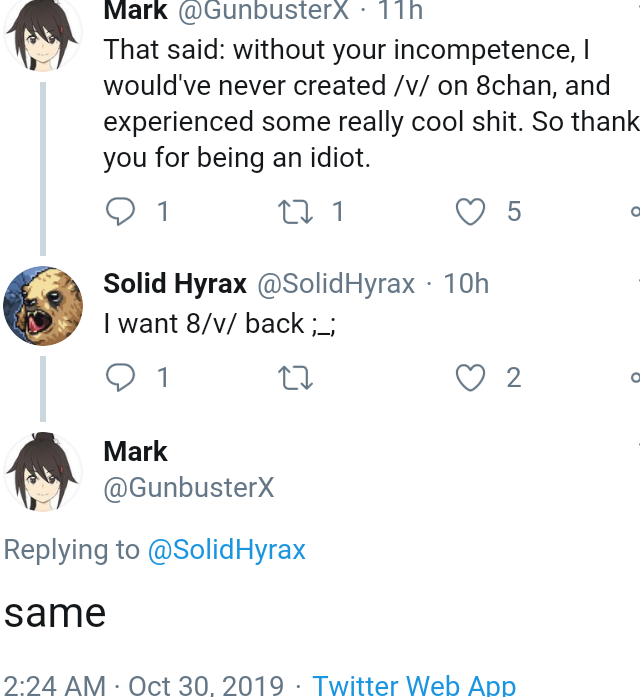This screenshot has width=640, height=697.
Task: Click the @GunbusterX handle above "Replying to"
Action: 189,488
